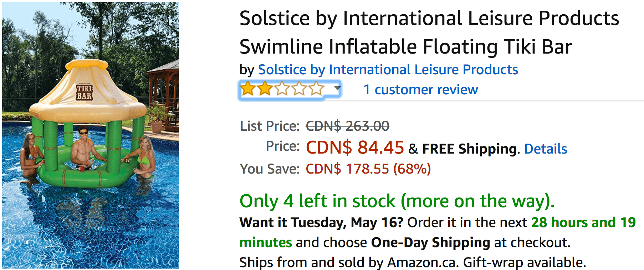Screen dimensions: 644x270
Task: Click the TIKI BAR sign in photo
Action: coord(85,92)
